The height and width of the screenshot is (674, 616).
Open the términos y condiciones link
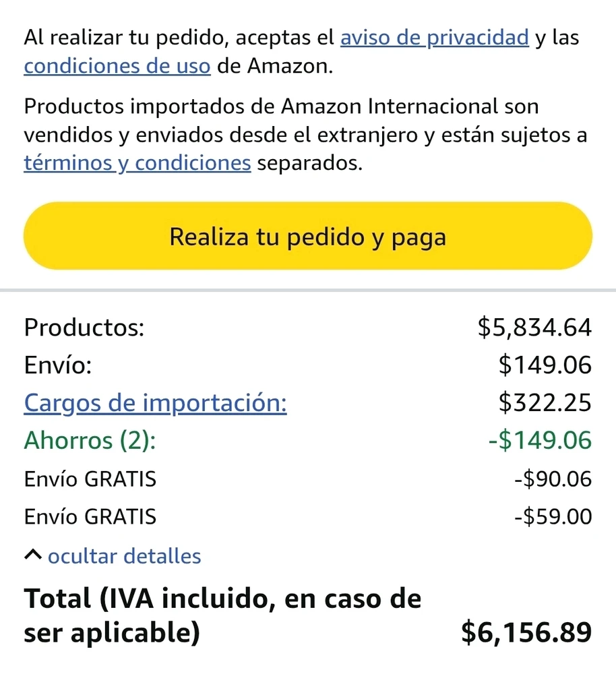[x=137, y=164]
